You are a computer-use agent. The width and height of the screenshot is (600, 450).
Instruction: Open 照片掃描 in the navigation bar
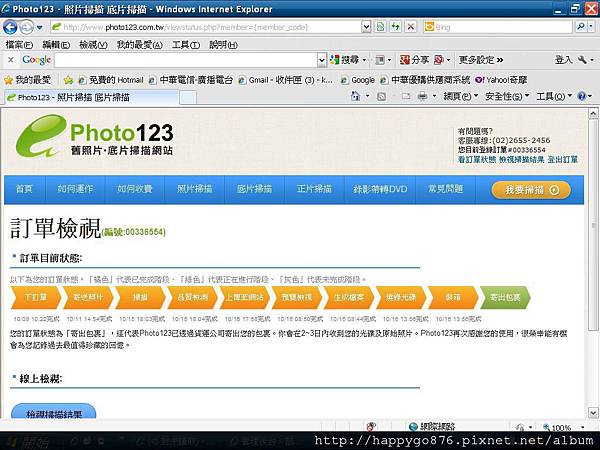pos(195,189)
